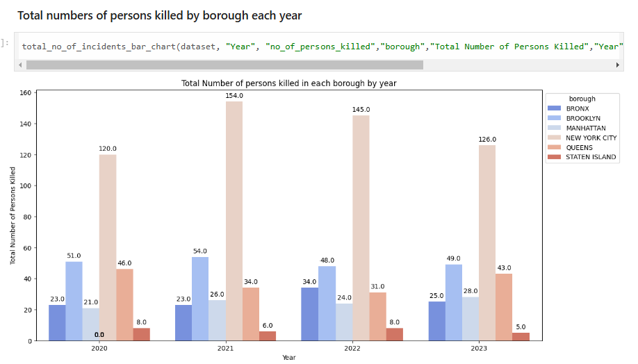Click the 2020 Brooklyn bar labeled 51.0
The width and height of the screenshot is (638, 364).
click(x=74, y=301)
